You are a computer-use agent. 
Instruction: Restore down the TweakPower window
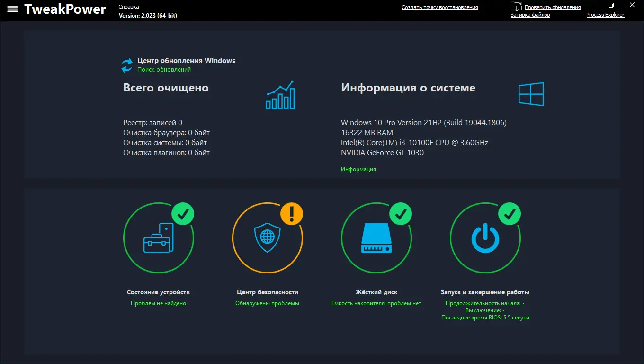[611, 5]
